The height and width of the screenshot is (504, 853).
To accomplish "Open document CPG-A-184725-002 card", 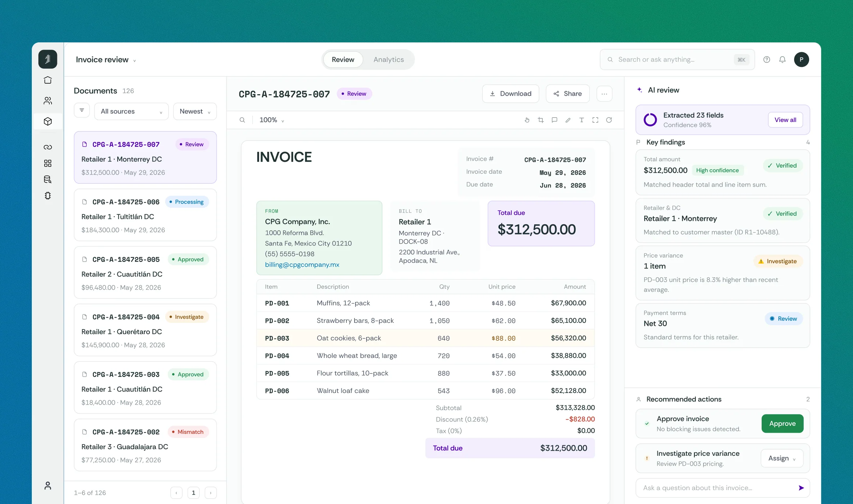I will (145, 445).
